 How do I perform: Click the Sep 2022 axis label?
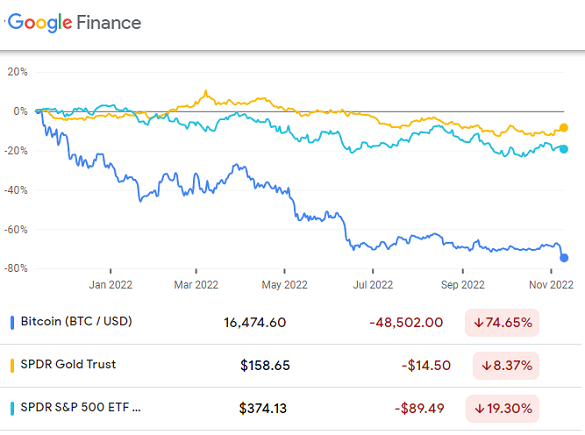coord(463,285)
